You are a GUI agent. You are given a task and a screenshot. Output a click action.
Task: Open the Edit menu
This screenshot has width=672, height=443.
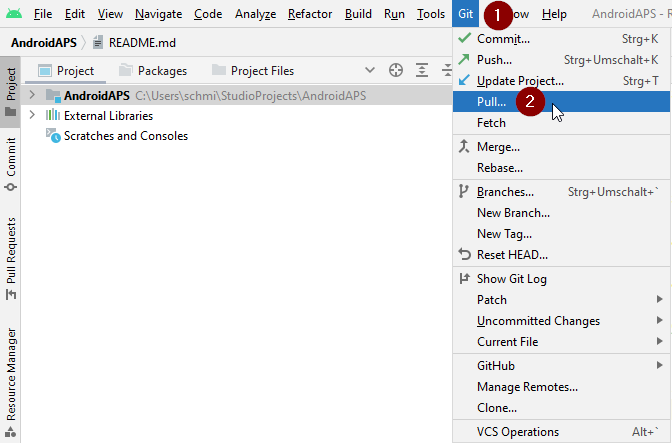tap(75, 14)
